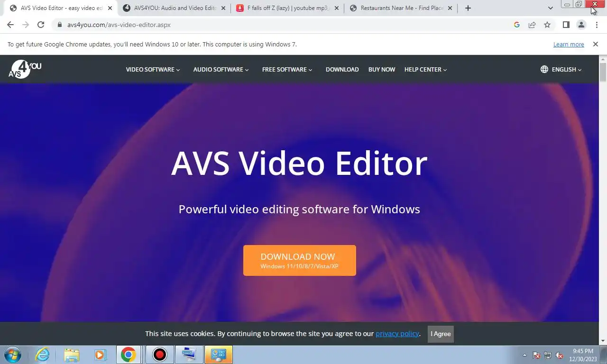The image size is (607, 364).
Task: Open the on-screen keyboard taskbar icon
Action: 189,355
